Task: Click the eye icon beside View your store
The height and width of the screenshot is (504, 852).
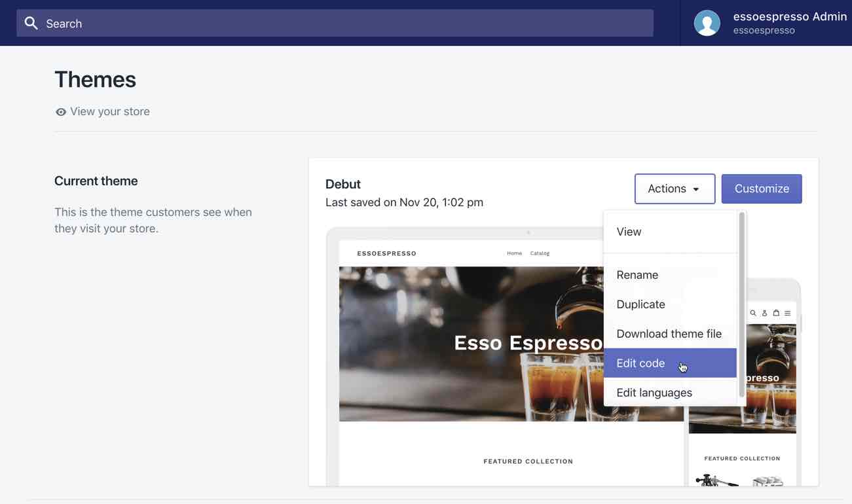Action: point(61,111)
